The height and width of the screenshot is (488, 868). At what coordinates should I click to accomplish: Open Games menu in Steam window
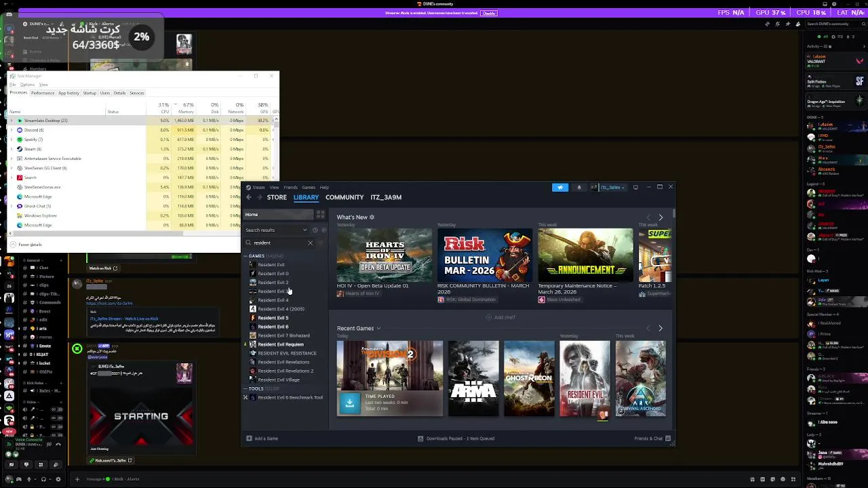click(x=309, y=187)
